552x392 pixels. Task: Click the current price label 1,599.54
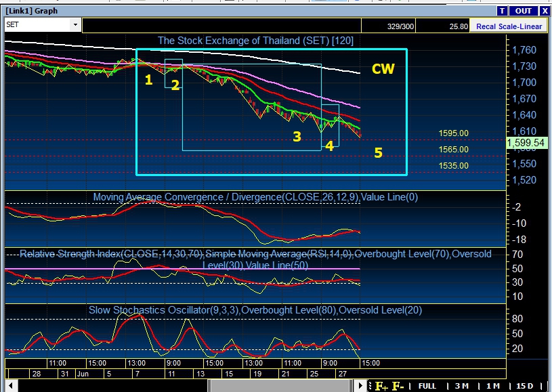tap(527, 143)
